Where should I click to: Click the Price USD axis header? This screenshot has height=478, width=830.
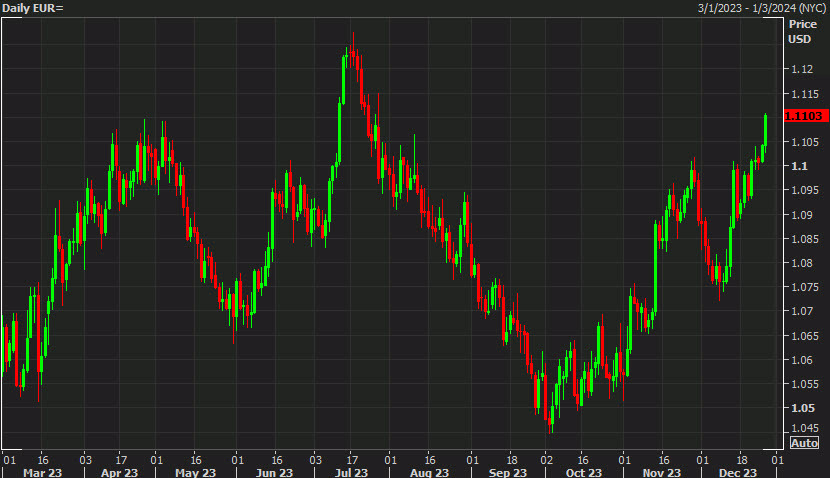[x=802, y=31]
